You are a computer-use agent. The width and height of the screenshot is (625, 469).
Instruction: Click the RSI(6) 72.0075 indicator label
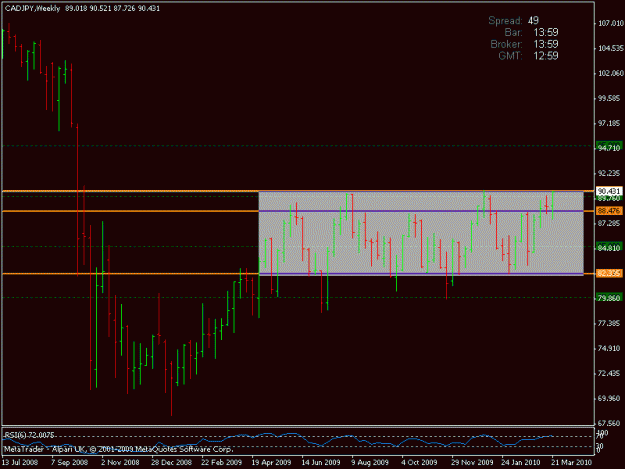point(29,435)
